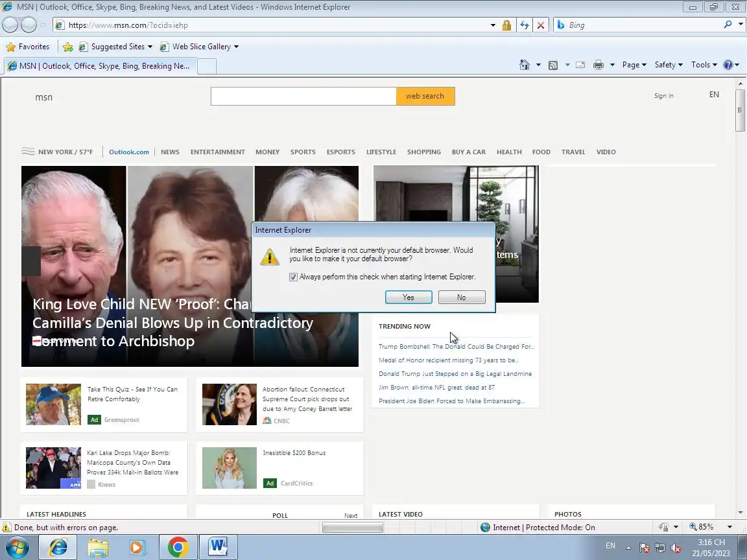Click the Print icon in command bar
The image size is (747, 560).
(599, 65)
